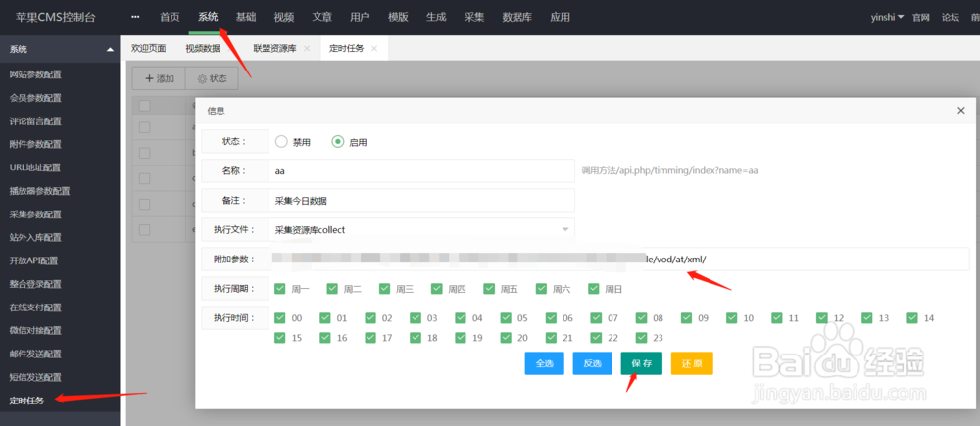Click the 备注 input field
The image size is (980, 426).
tap(421, 201)
